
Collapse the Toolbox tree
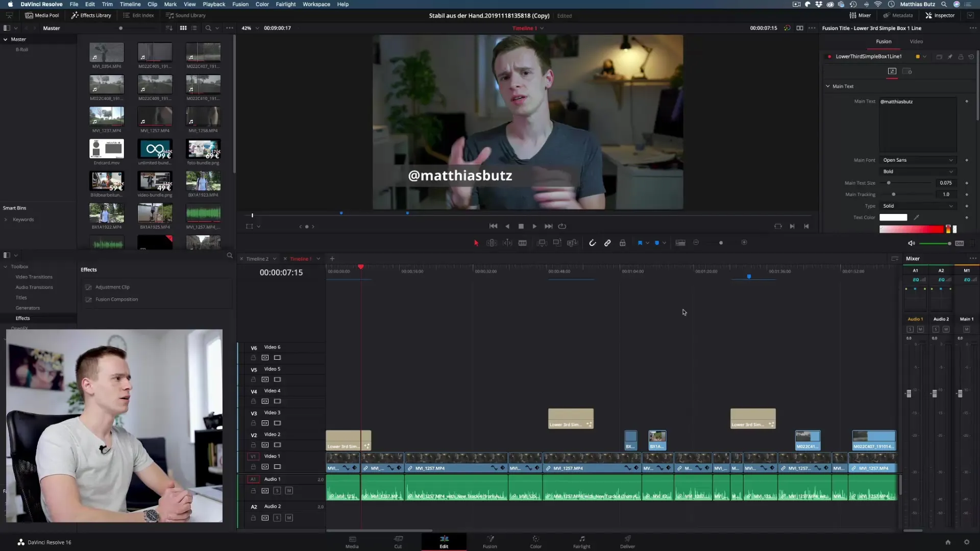pos(6,267)
